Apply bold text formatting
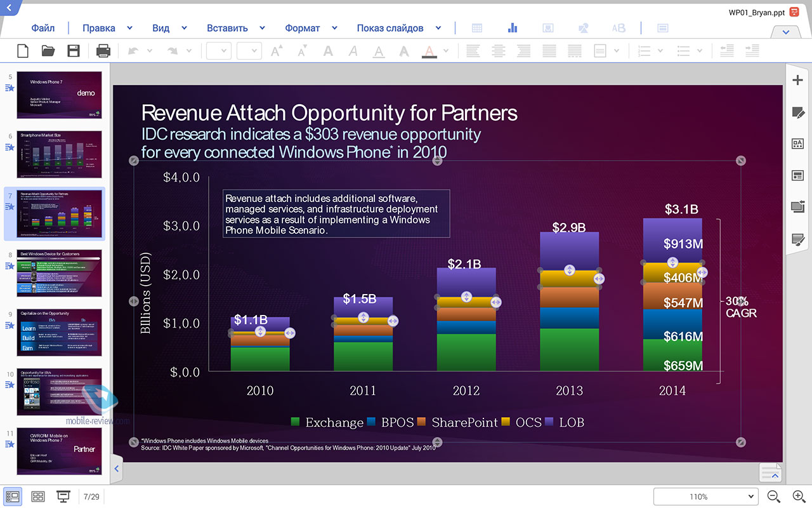The image size is (812, 508). [328, 51]
